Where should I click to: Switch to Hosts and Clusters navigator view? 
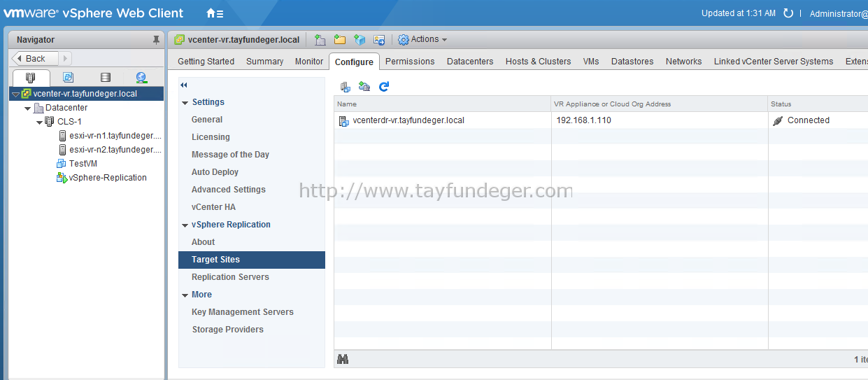[31, 78]
